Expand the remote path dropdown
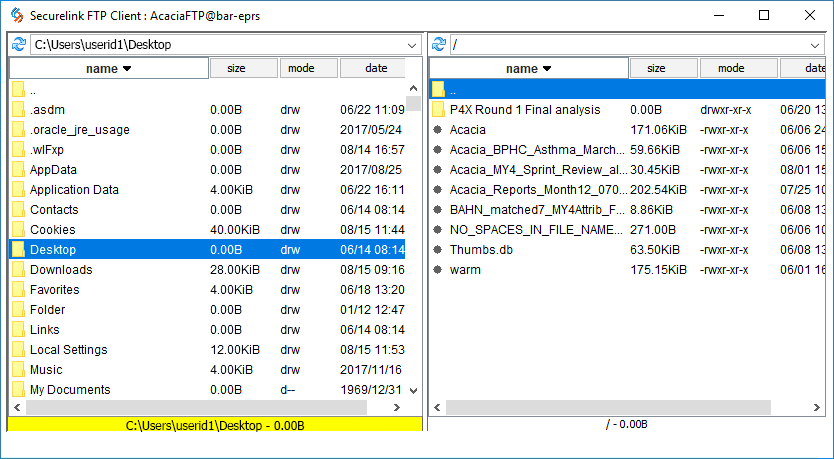The width and height of the screenshot is (834, 459). point(817,45)
